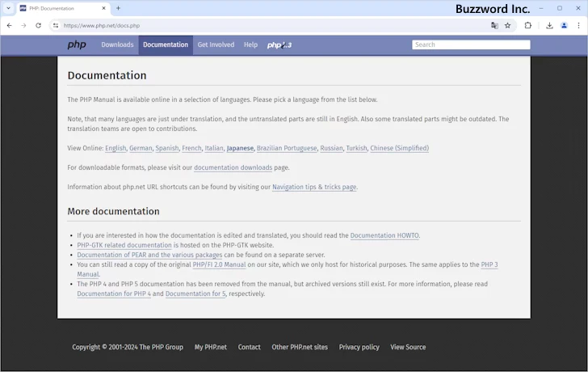This screenshot has width=588, height=372.
Task: Close the PHP: Documentation tab
Action: coord(104,8)
